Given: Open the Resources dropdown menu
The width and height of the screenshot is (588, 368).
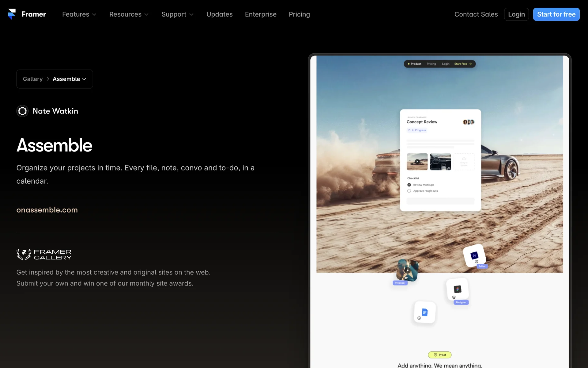Looking at the screenshot, I should point(129,14).
